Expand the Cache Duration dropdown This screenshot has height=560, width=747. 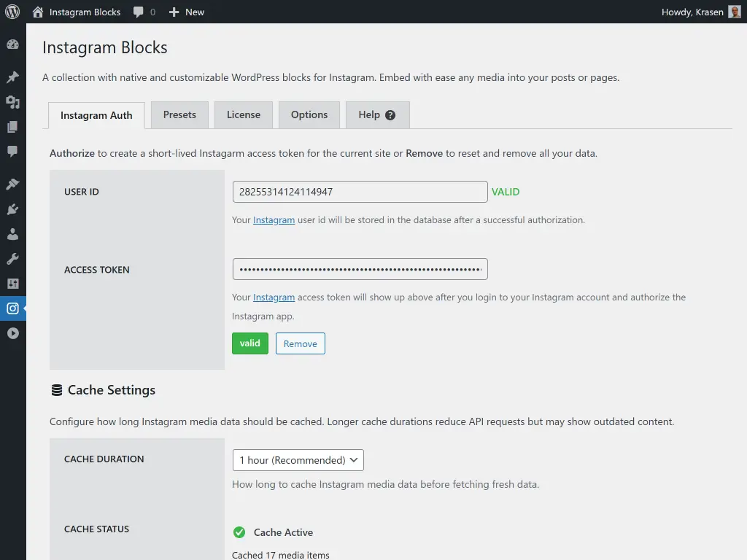(x=298, y=460)
